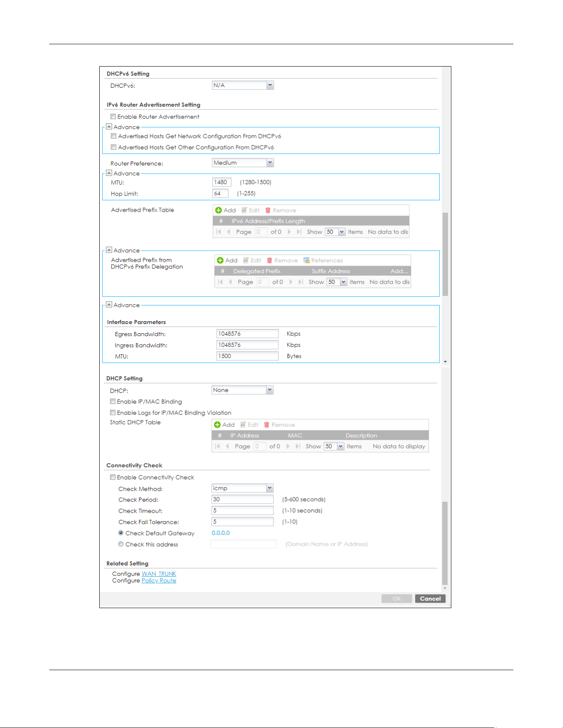Click the lower vertical scrollbar thumb
Image resolution: width=563 pixels, height=728 pixels.
(445, 543)
